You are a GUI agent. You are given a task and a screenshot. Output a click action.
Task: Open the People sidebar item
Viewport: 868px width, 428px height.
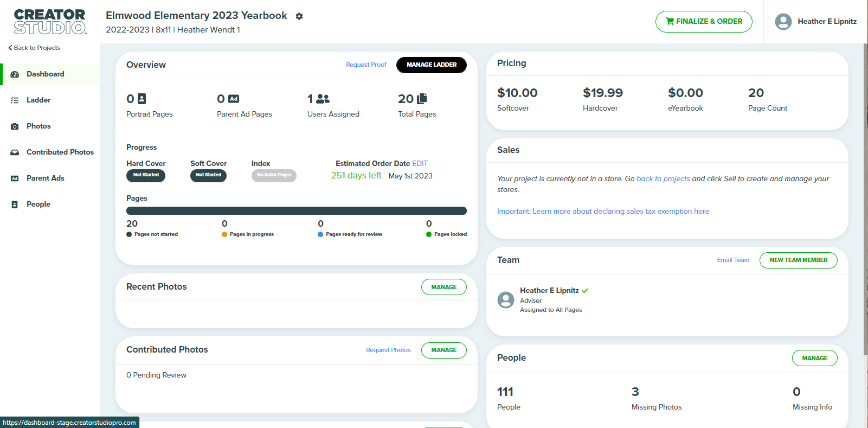click(x=50, y=205)
